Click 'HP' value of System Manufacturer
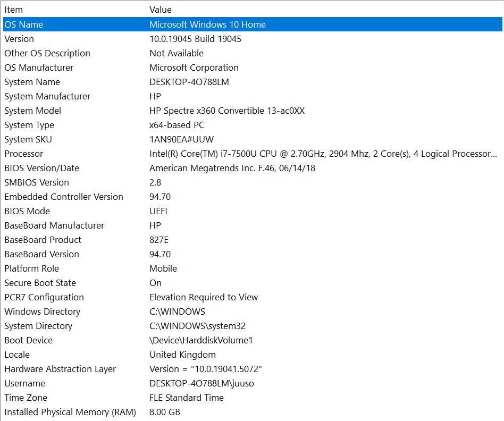 tap(155, 96)
